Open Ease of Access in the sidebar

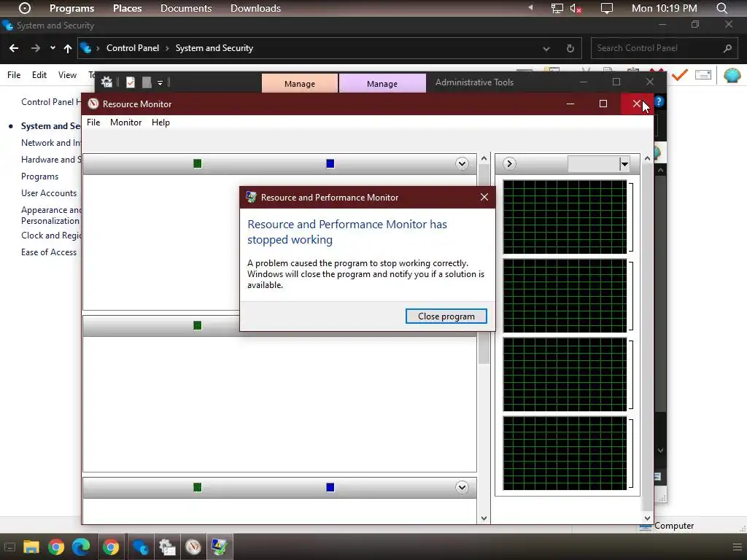pyautogui.click(x=49, y=252)
